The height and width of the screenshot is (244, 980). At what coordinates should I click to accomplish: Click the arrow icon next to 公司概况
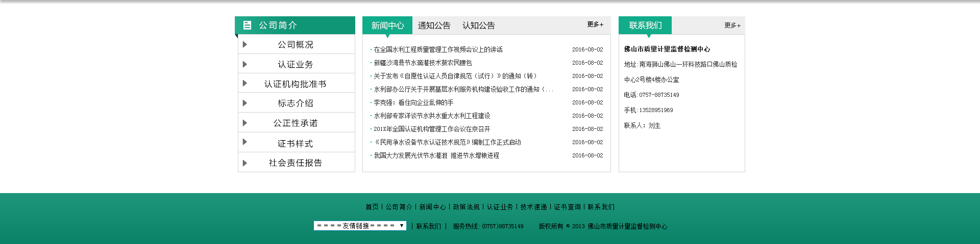coord(245,45)
